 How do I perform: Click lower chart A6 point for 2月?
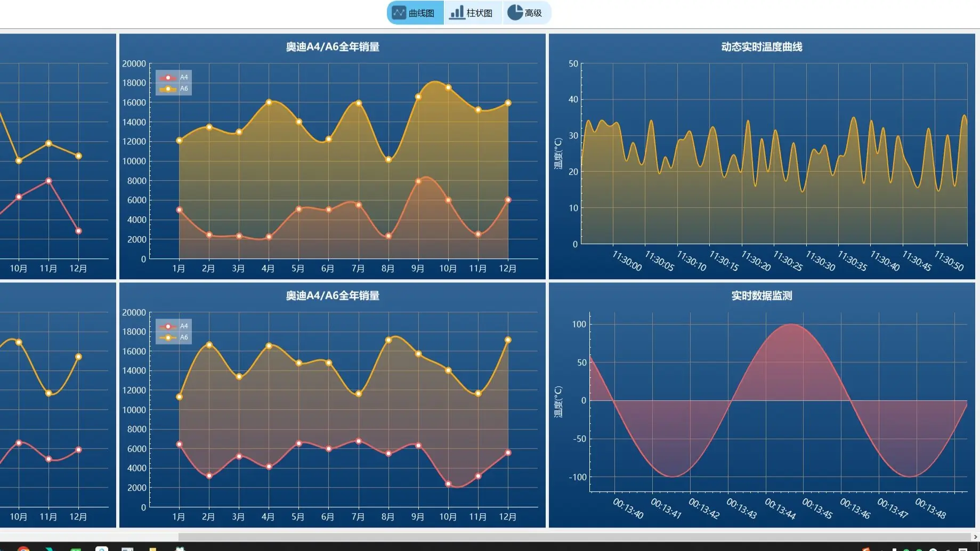(209, 345)
